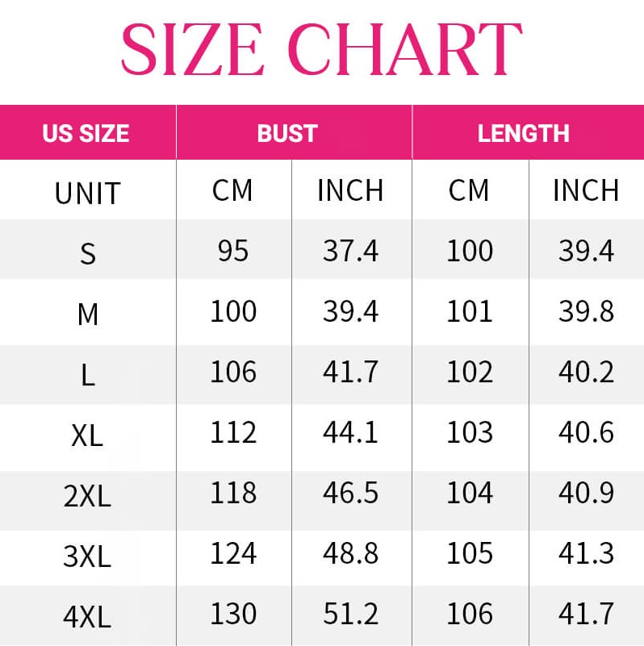Click the 40.2 length inch value
This screenshot has height=646, width=644.
pos(586,373)
